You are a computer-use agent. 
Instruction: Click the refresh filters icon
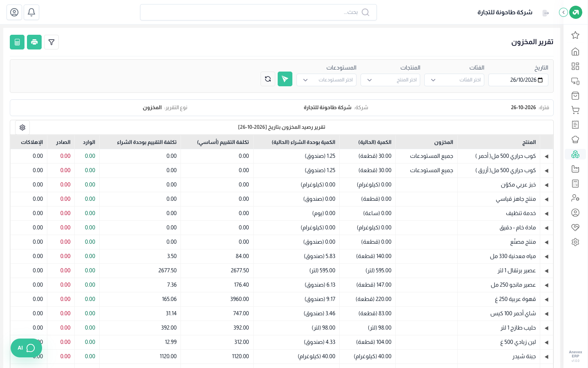[x=268, y=79]
